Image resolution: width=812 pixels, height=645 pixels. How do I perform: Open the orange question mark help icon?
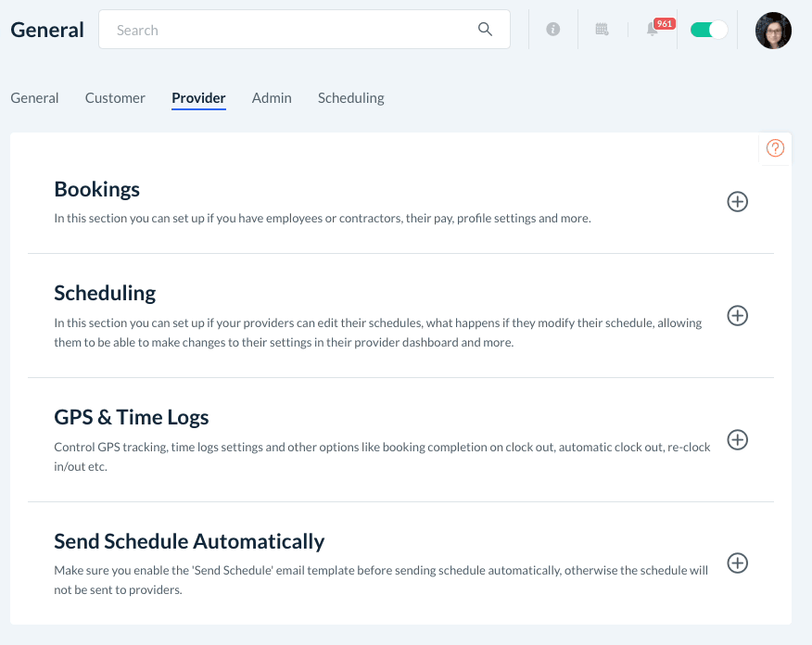coord(776,148)
